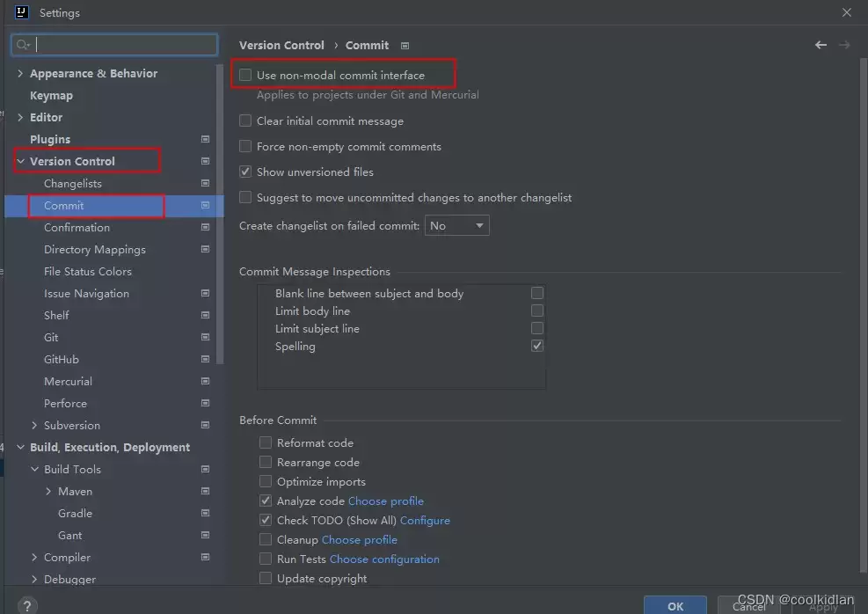
Task: Collapse Build, Execution, Deployment section
Action: click(x=20, y=447)
